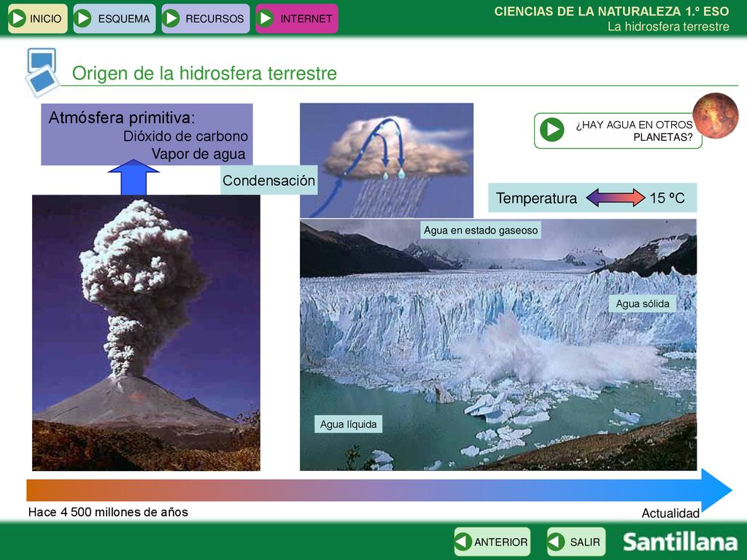Click the blue upward arrow above volcano
Image resolution: width=747 pixels, height=560 pixels.
click(x=133, y=177)
